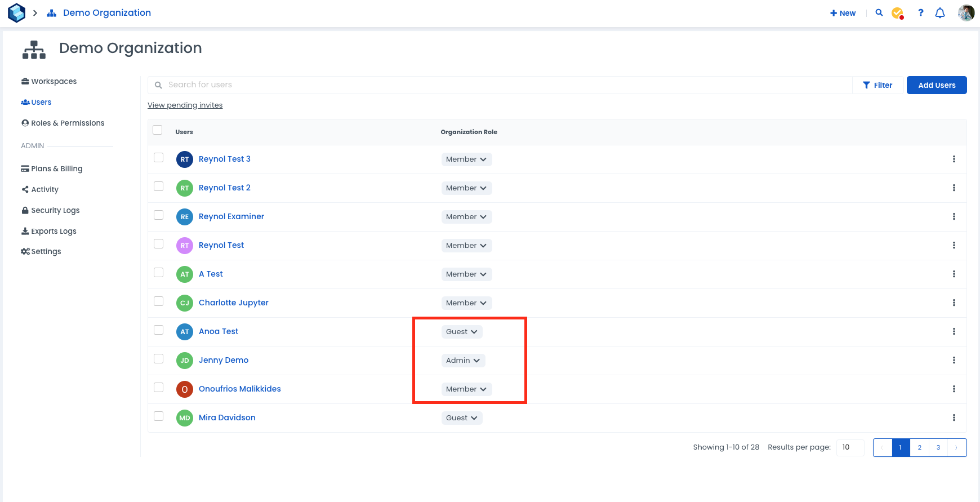Image resolution: width=980 pixels, height=502 pixels.
Task: Select checkbox for A Test
Action: [x=159, y=273]
